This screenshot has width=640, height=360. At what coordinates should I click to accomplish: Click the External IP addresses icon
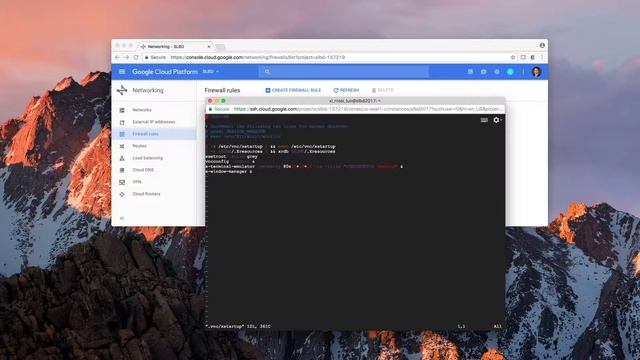(x=122, y=122)
